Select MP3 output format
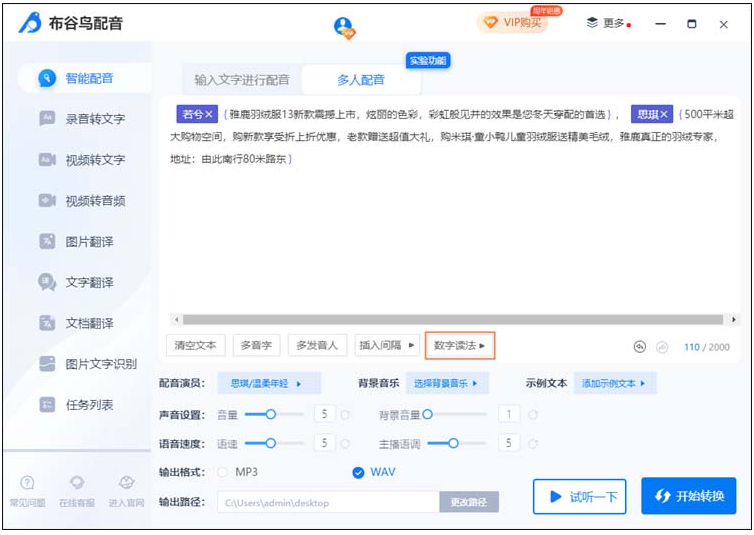 [222, 472]
